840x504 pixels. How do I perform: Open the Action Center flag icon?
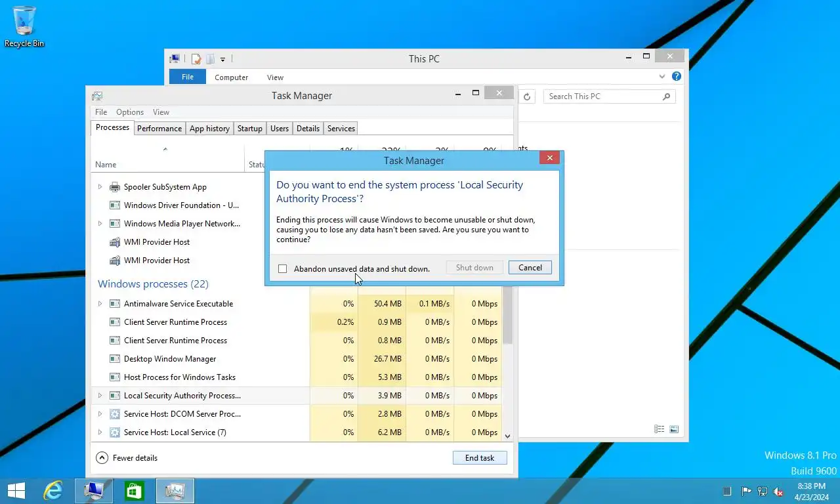tap(746, 491)
